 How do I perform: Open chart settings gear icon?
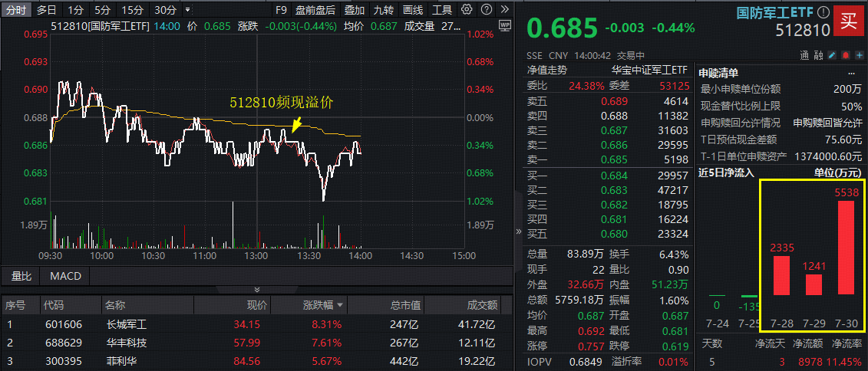(x=467, y=9)
